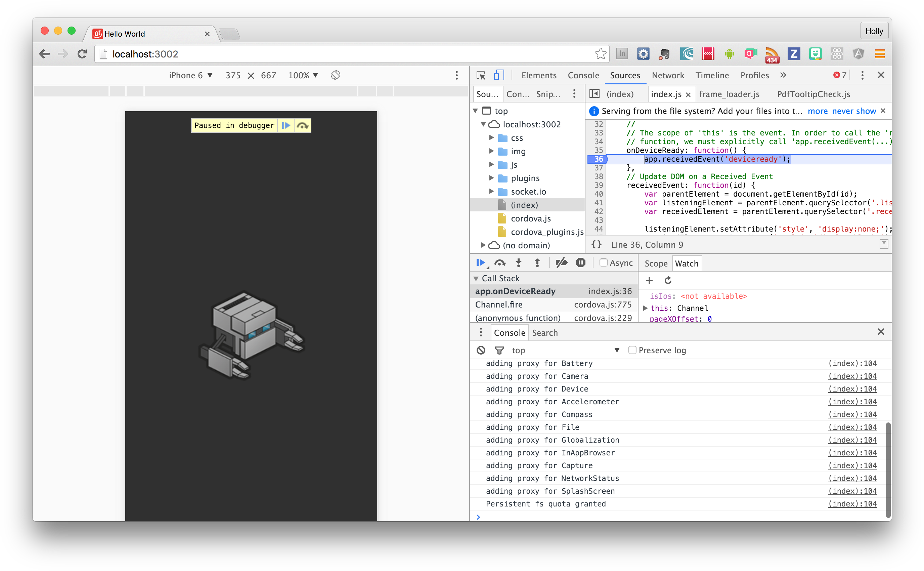The image size is (924, 571).
Task: Resume script execution in debugger toolbar
Action: (480, 262)
